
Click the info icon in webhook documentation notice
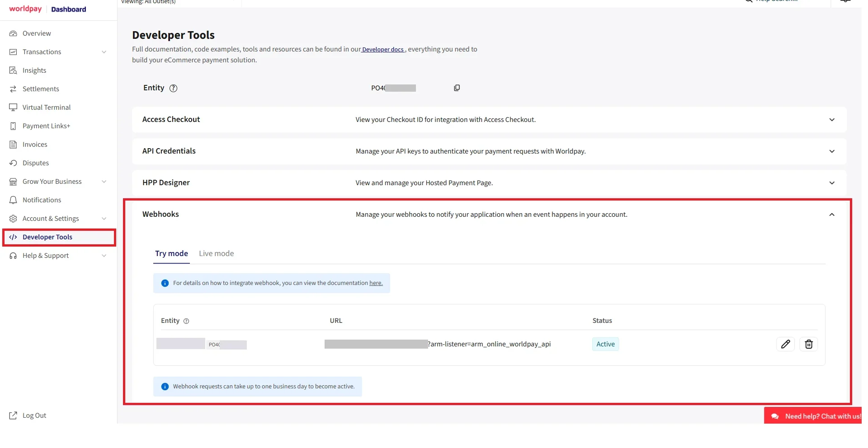click(x=165, y=283)
